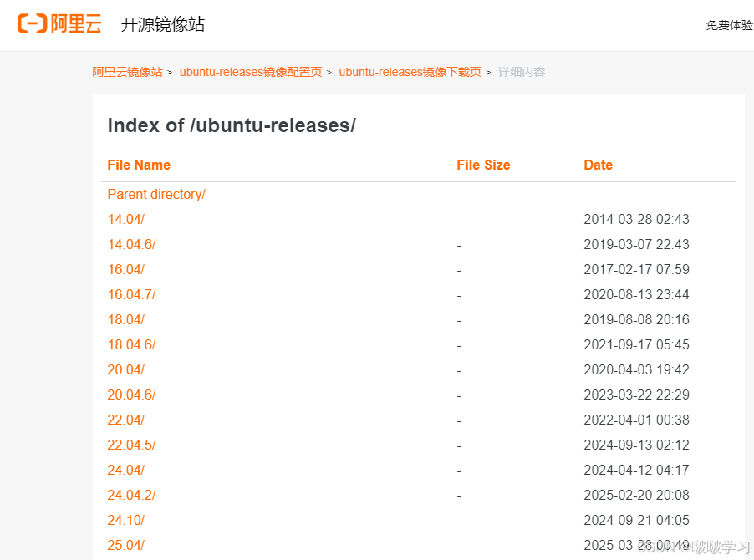Image resolution: width=754 pixels, height=560 pixels.
Task: Select date 2019-08-08 20:16
Action: 636,319
